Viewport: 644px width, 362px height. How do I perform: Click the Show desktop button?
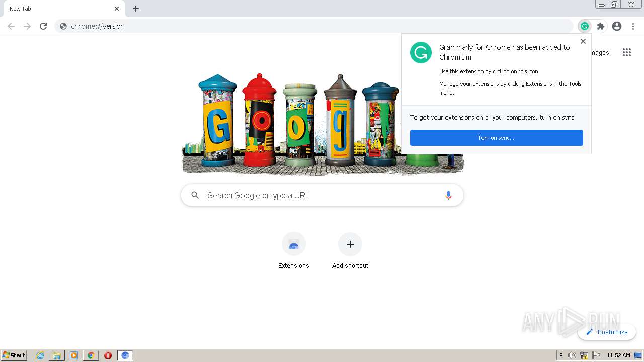638,355
